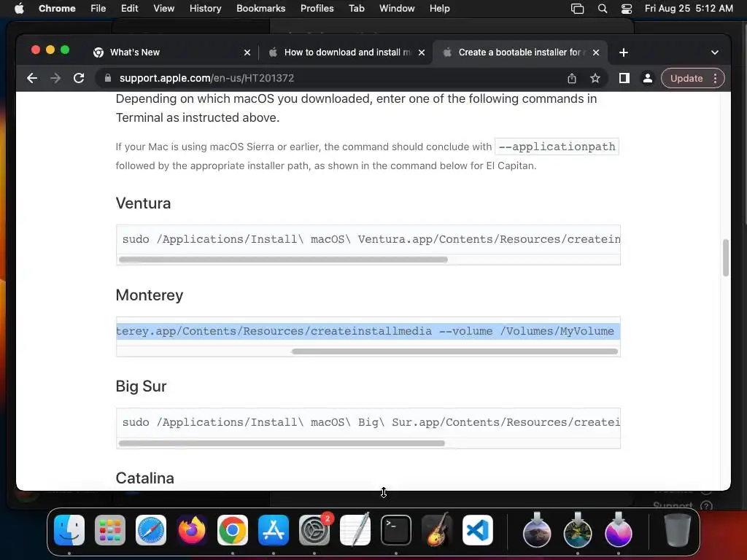Open the Bookmarks menu
The height and width of the screenshot is (560, 747).
[260, 8]
